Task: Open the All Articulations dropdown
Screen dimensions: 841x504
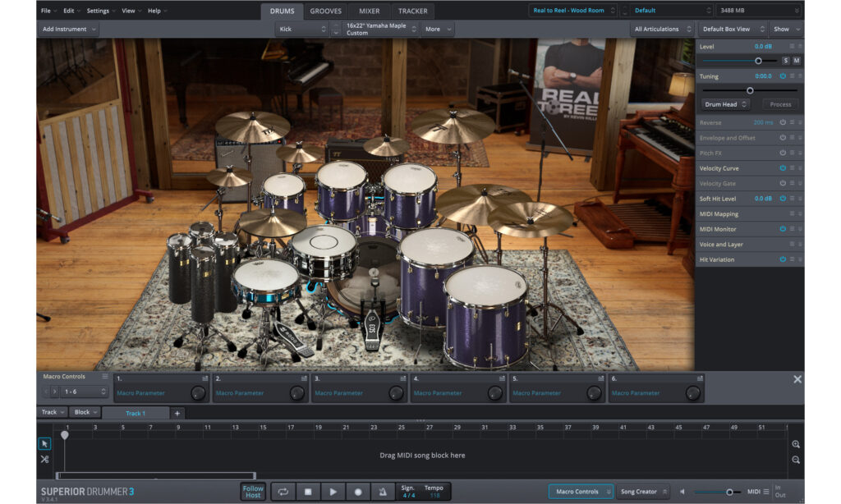Action: click(663, 29)
